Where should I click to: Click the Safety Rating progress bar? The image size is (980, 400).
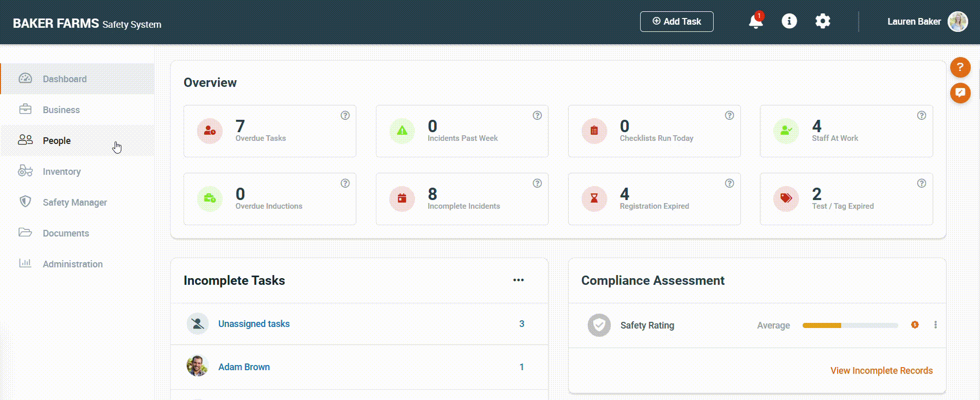849,325
